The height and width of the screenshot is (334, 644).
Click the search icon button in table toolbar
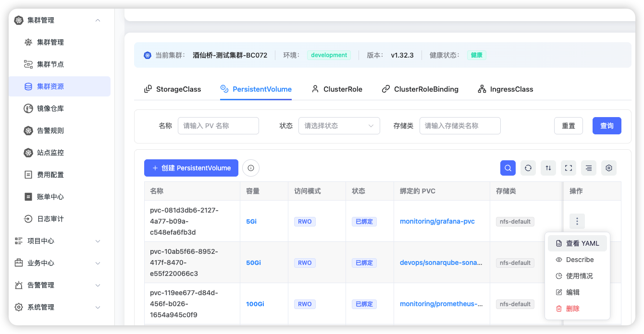pos(508,168)
